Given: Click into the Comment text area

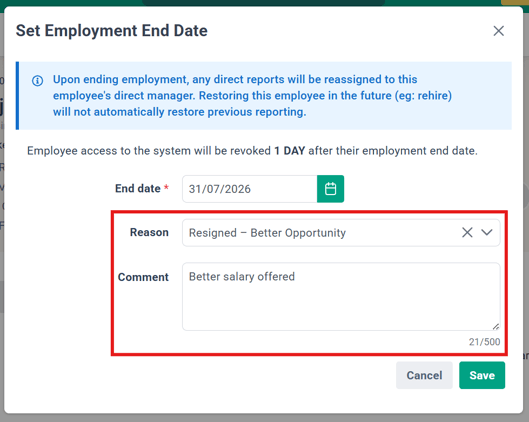Looking at the screenshot, I should pyautogui.click(x=341, y=297).
